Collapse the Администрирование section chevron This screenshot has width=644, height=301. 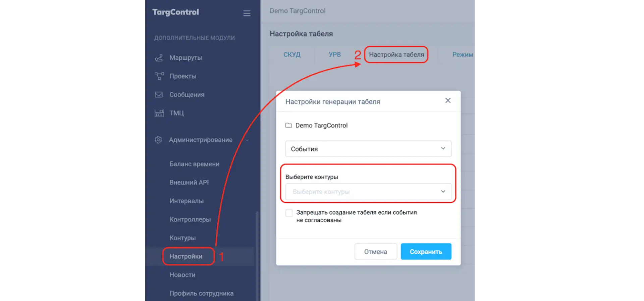click(x=248, y=141)
